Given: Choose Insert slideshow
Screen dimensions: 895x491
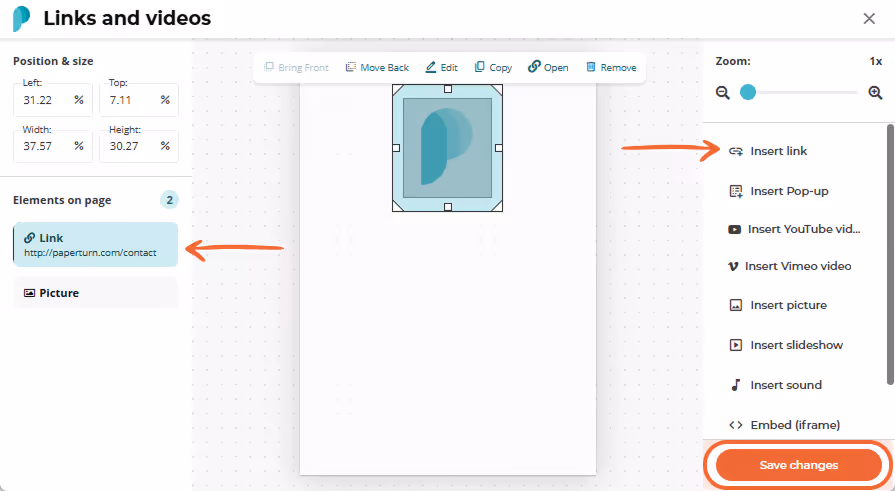Looking at the screenshot, I should tap(786, 345).
